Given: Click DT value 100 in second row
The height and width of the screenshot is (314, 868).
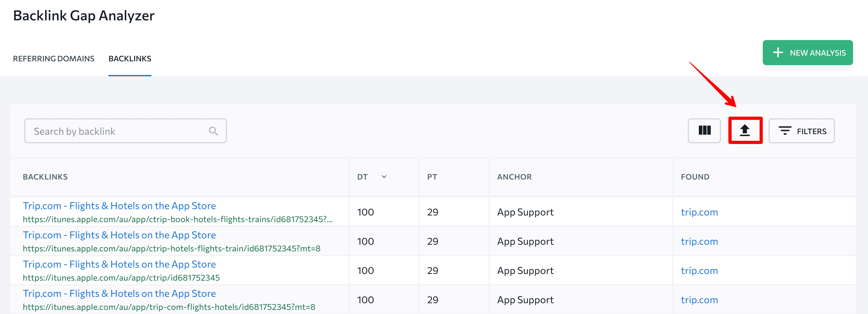Looking at the screenshot, I should pos(365,242).
